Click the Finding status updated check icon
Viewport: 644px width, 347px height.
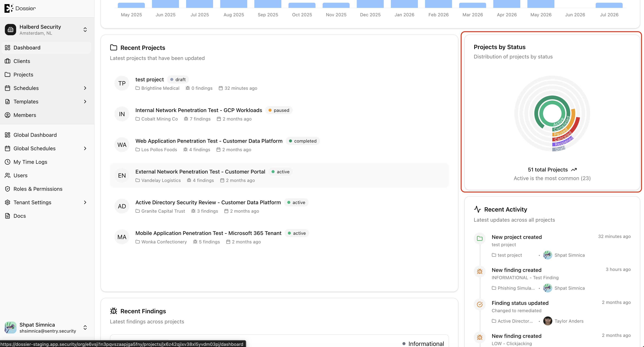480,304
